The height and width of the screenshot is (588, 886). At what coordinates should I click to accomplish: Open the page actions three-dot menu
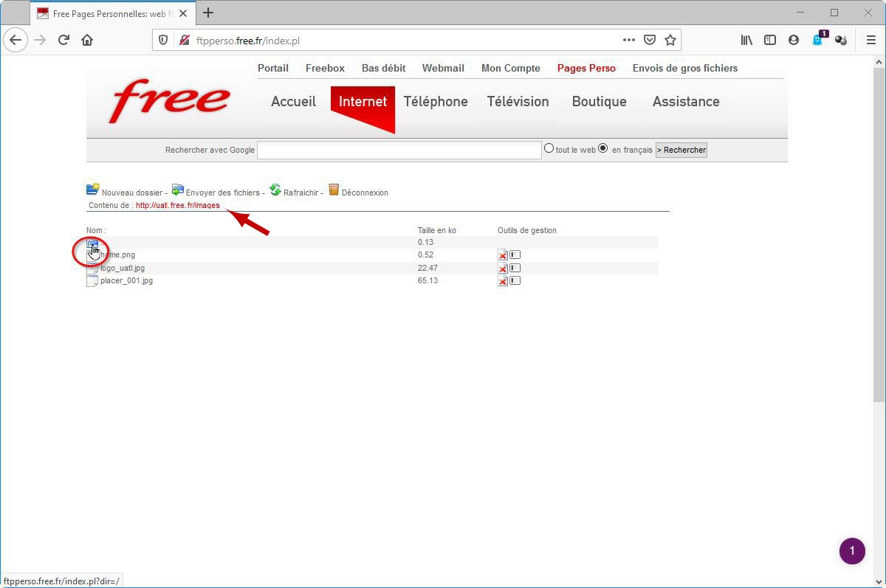(x=628, y=41)
